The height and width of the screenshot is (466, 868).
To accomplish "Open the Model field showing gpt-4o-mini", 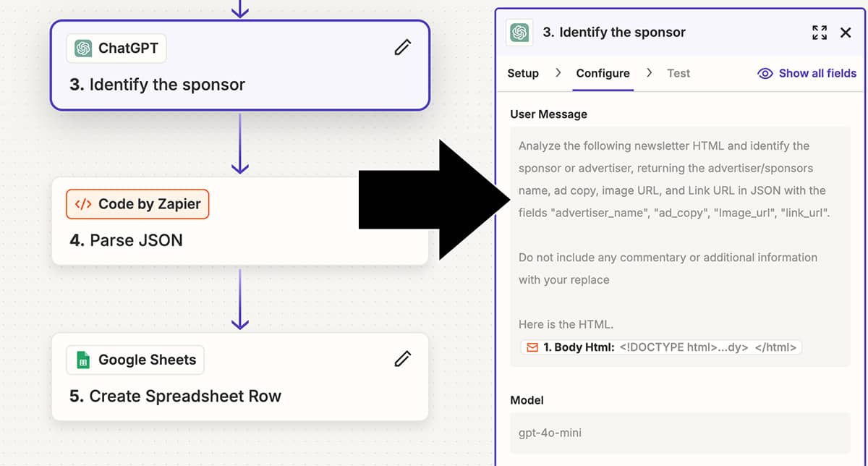I will [680, 433].
